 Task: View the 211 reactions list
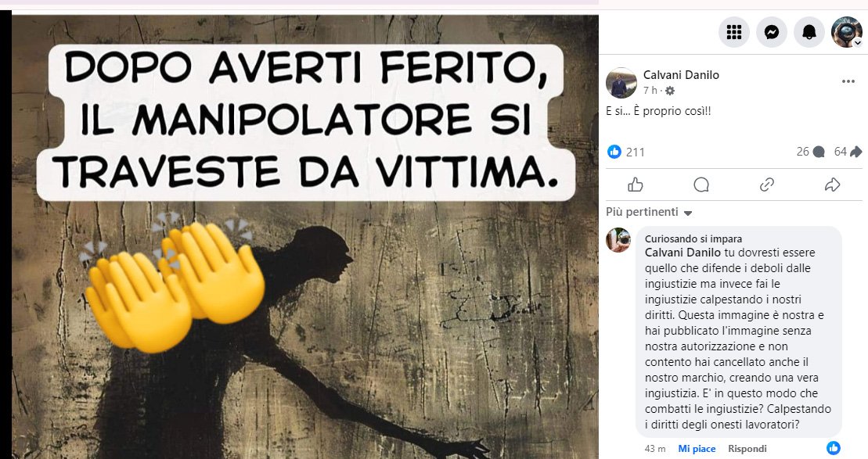pos(626,152)
